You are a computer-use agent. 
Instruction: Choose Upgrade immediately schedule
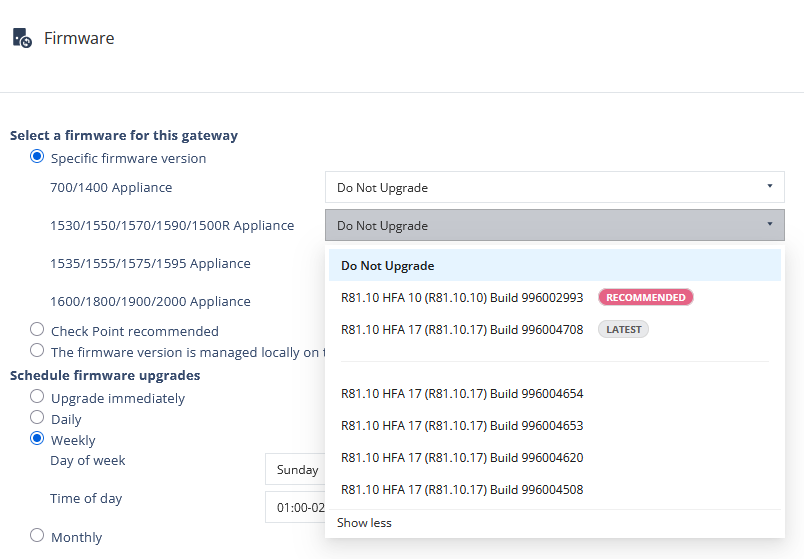37,396
